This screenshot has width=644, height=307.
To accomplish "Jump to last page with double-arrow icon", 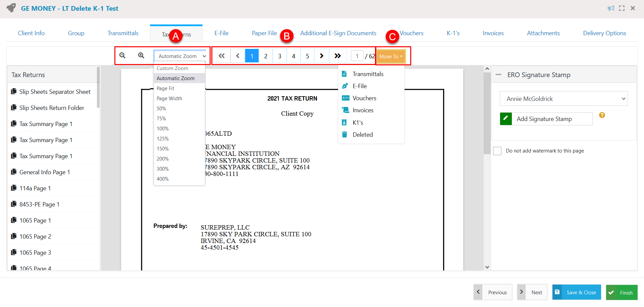I will 338,56.
